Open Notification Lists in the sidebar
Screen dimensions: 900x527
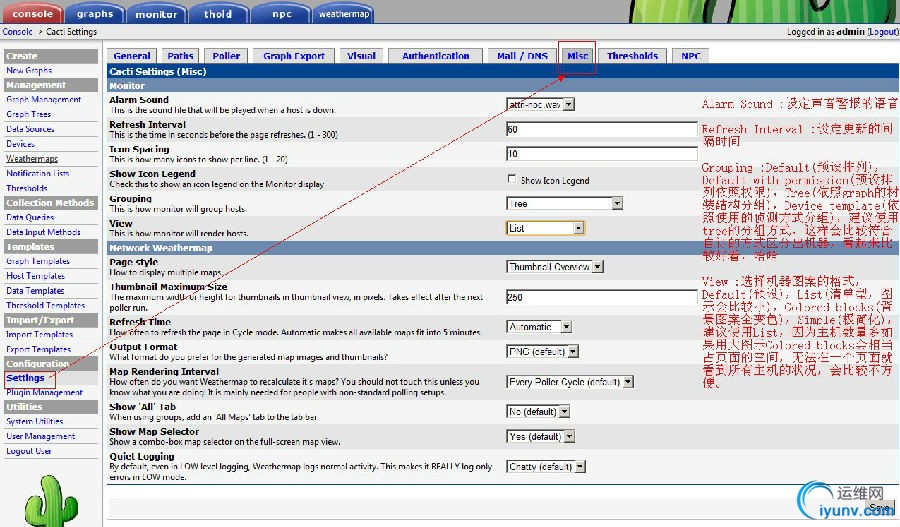point(37,173)
